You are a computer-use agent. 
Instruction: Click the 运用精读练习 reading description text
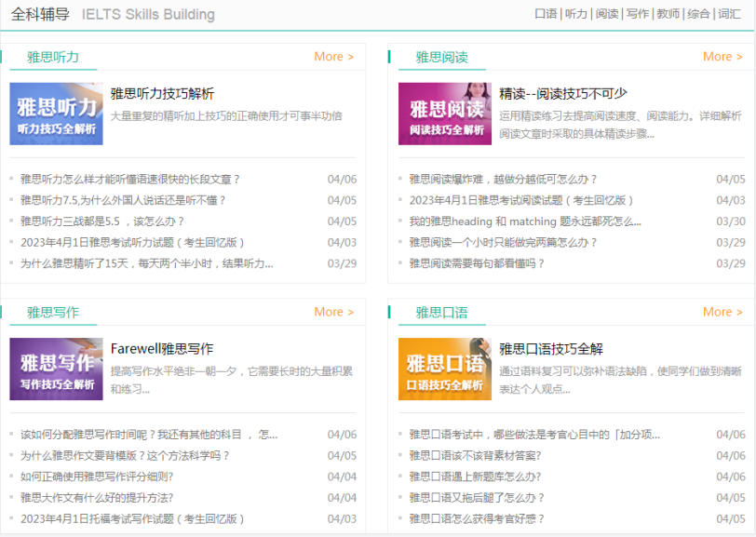(620, 125)
